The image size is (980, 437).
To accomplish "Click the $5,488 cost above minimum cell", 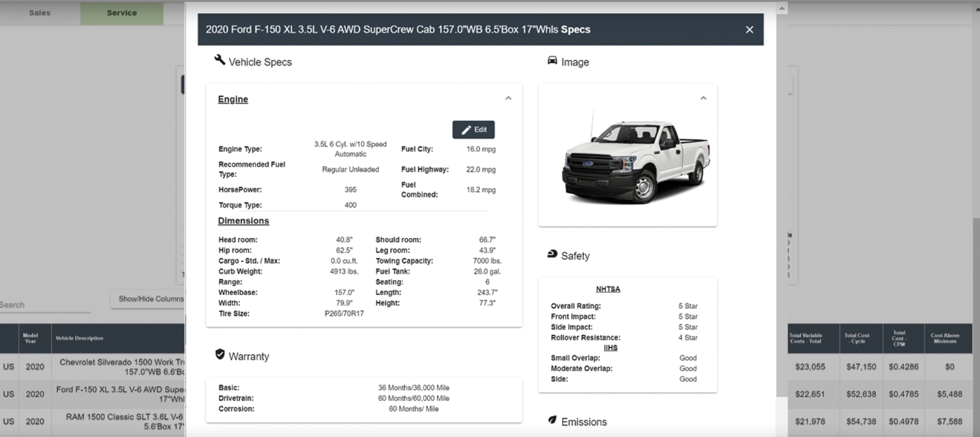I will [949, 394].
